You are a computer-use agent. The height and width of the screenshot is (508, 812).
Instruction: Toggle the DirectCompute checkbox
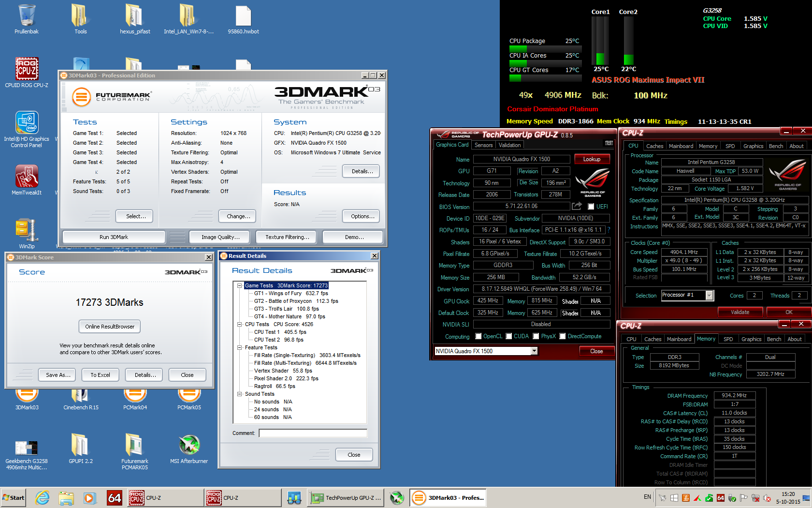(x=563, y=336)
